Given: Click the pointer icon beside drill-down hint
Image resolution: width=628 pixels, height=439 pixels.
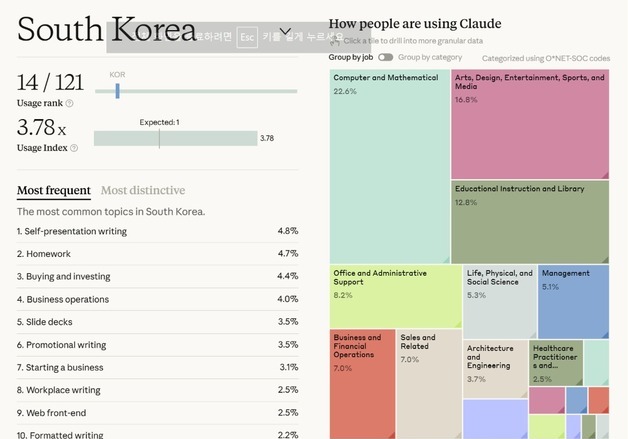Looking at the screenshot, I should [335, 40].
